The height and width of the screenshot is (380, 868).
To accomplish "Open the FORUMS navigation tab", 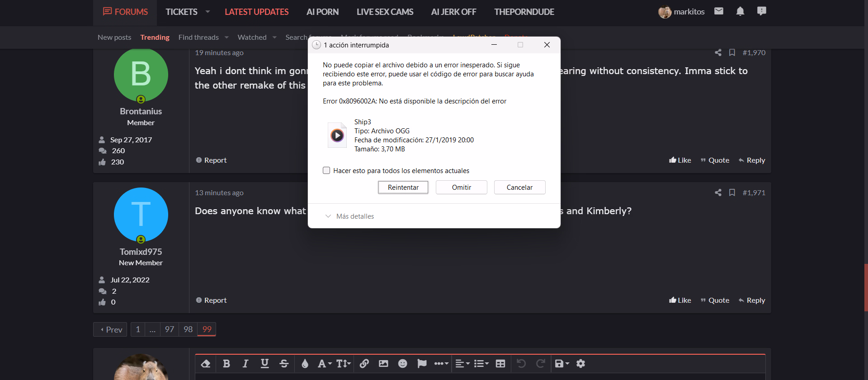I will (125, 12).
